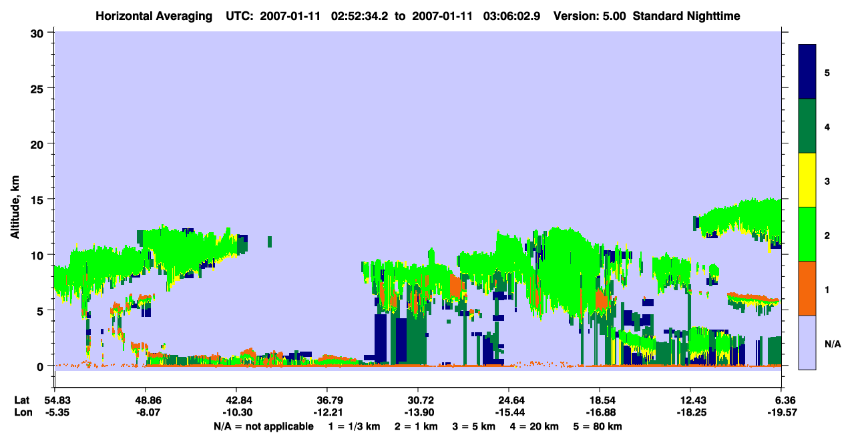Click longitude value -10.30
This screenshot has height=445, width=868.
(x=236, y=412)
